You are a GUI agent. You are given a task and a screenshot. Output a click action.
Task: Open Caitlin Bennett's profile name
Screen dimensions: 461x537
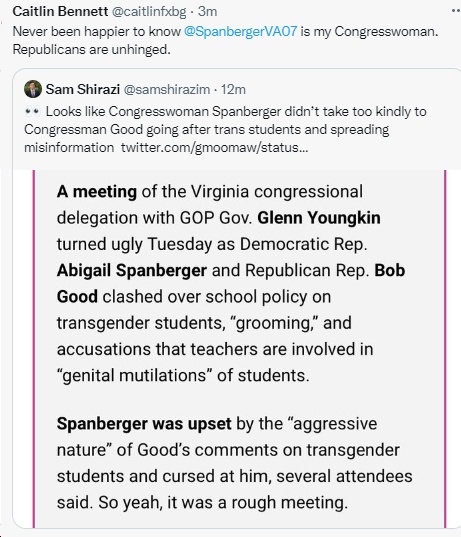pos(60,11)
